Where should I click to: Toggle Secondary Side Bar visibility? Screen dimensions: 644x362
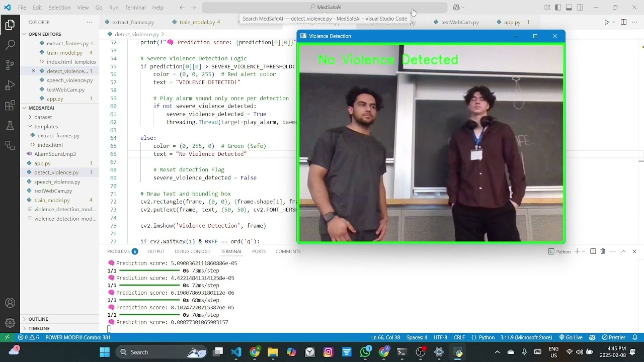580,8
